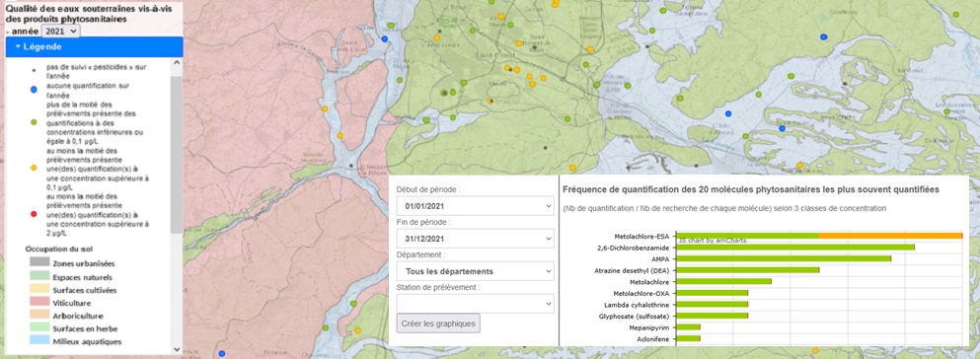Click the red legend dot for above 2 µg/L
The image size is (980, 359).
tap(34, 214)
